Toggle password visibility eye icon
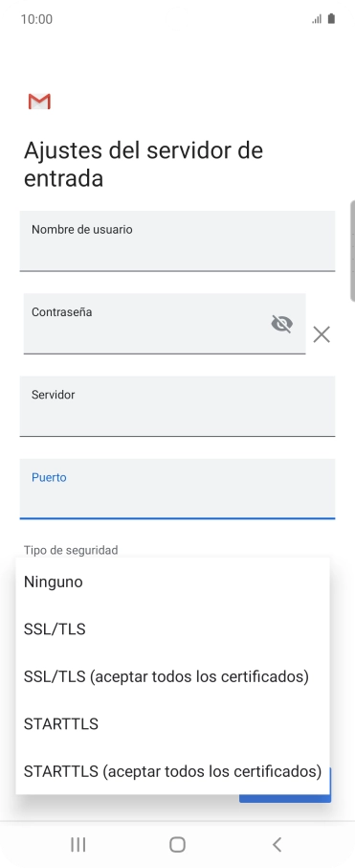 (x=282, y=323)
